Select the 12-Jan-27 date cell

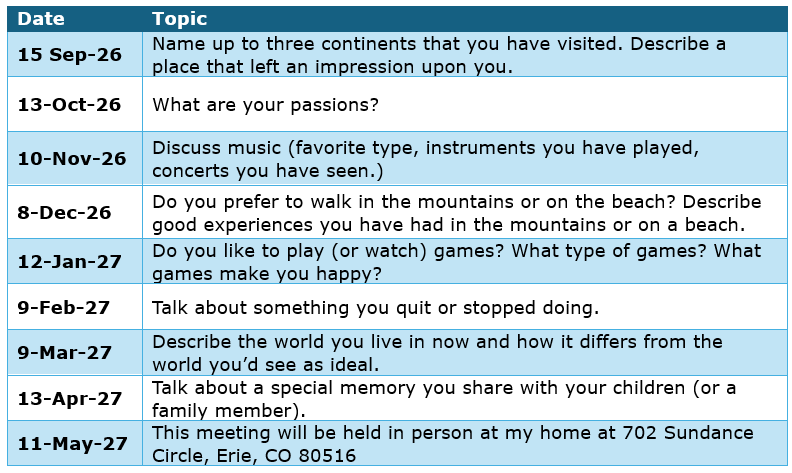coord(75,261)
